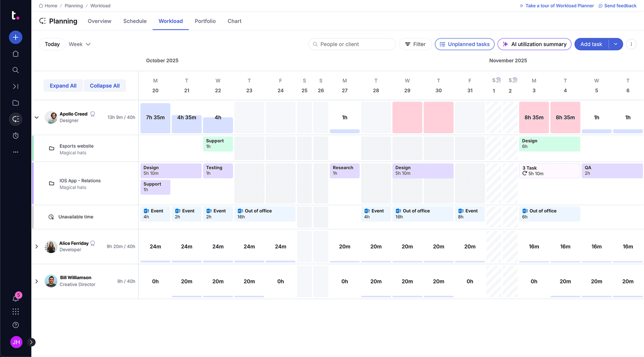Image resolution: width=644 pixels, height=357 pixels.
Task: Click the People or client search field
Action: [352, 44]
